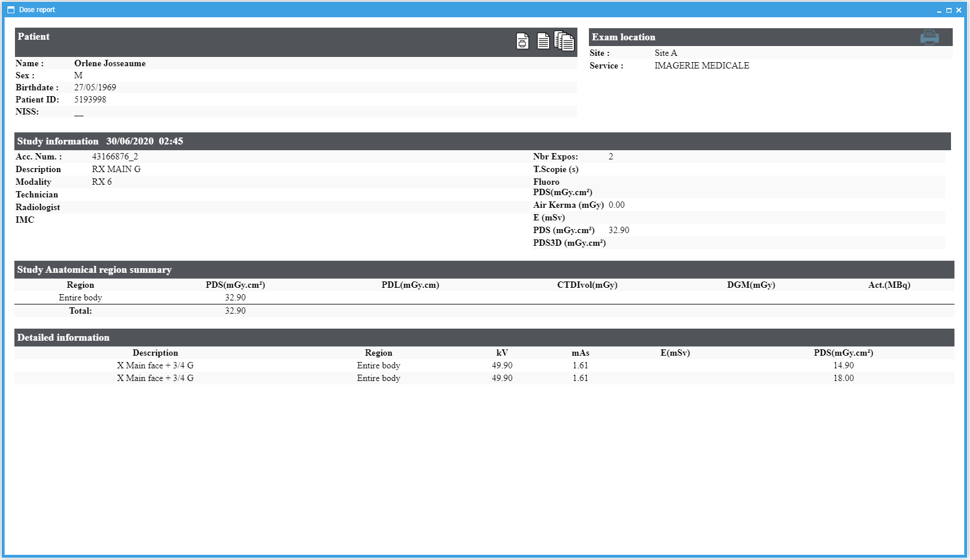970x560 pixels.
Task: Click the kV column header in Detailed information
Action: pos(502,353)
